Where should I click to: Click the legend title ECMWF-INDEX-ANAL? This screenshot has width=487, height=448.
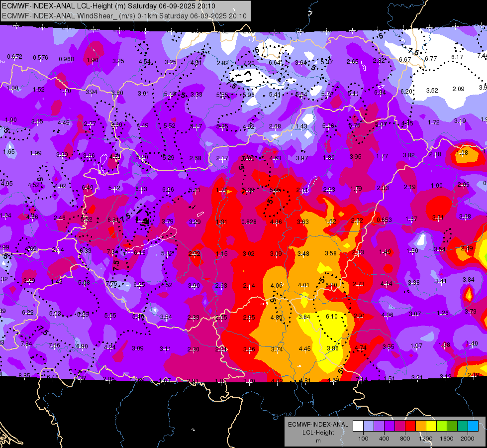pos(318,425)
